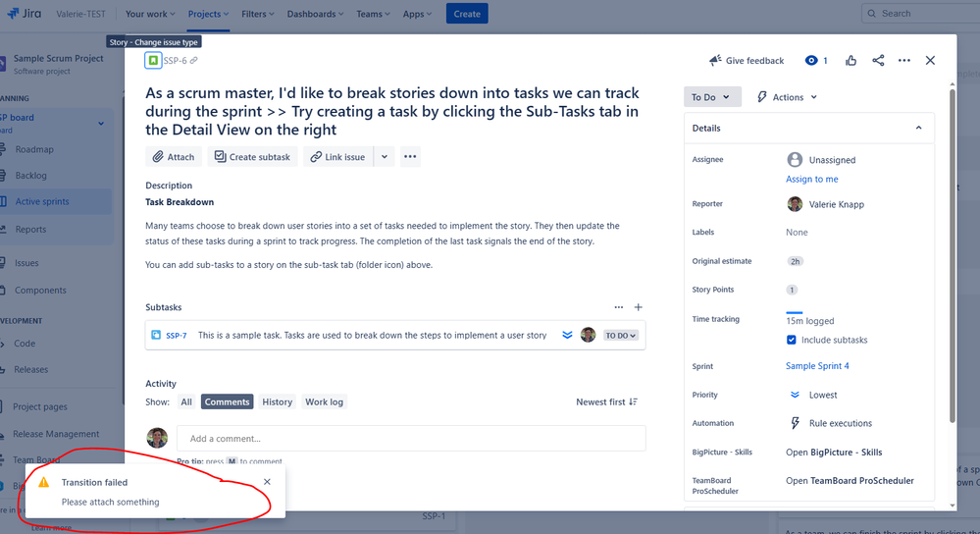Click the Create button

[x=467, y=14]
